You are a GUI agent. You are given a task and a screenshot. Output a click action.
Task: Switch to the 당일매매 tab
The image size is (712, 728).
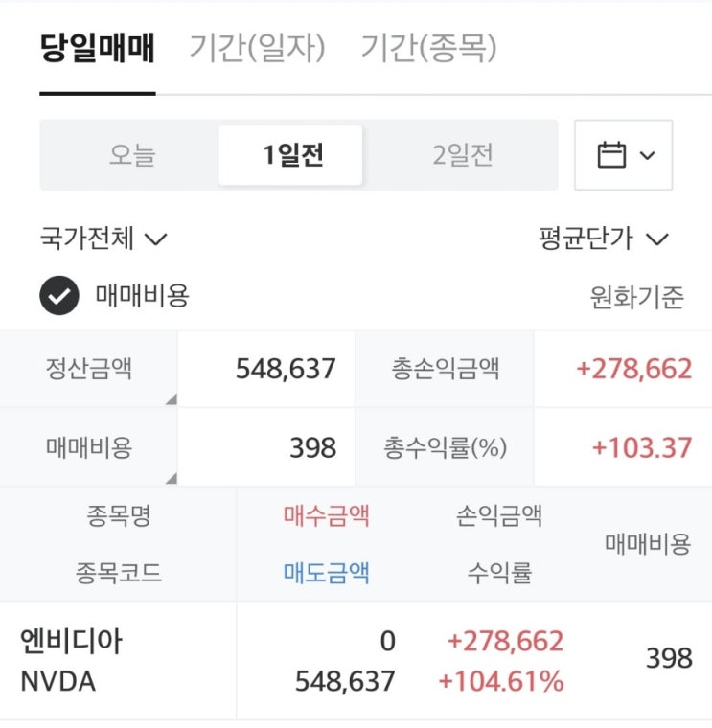97,48
